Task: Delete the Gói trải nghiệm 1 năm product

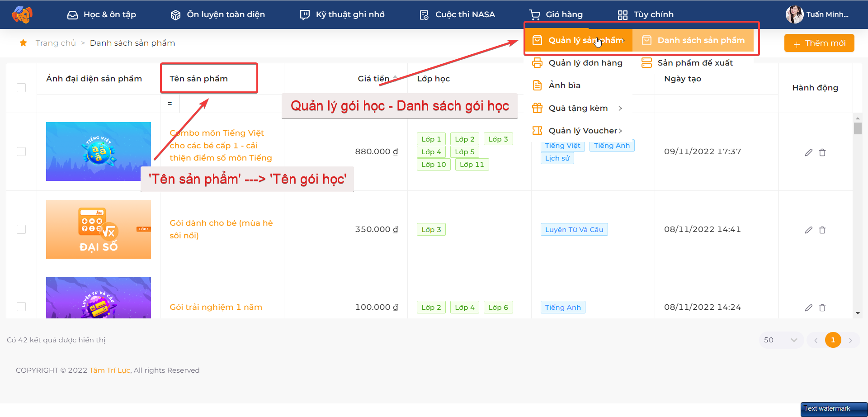Action: tap(822, 308)
